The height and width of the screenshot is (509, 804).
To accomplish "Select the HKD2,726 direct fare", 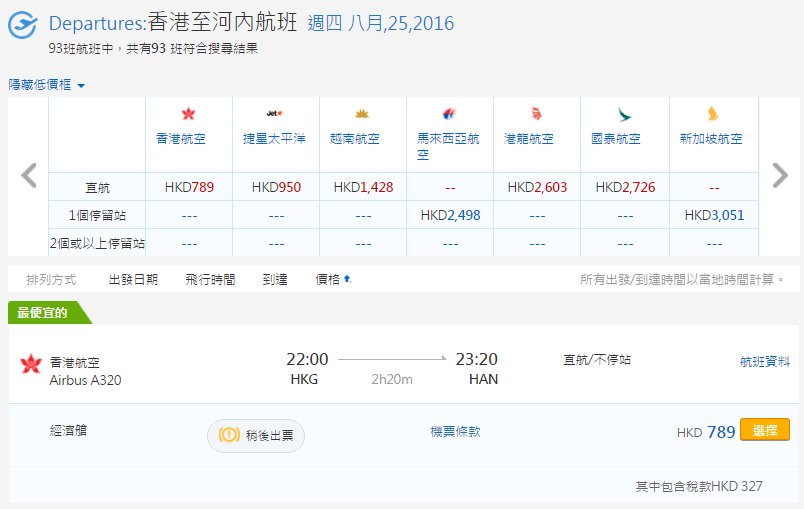I will 625,187.
